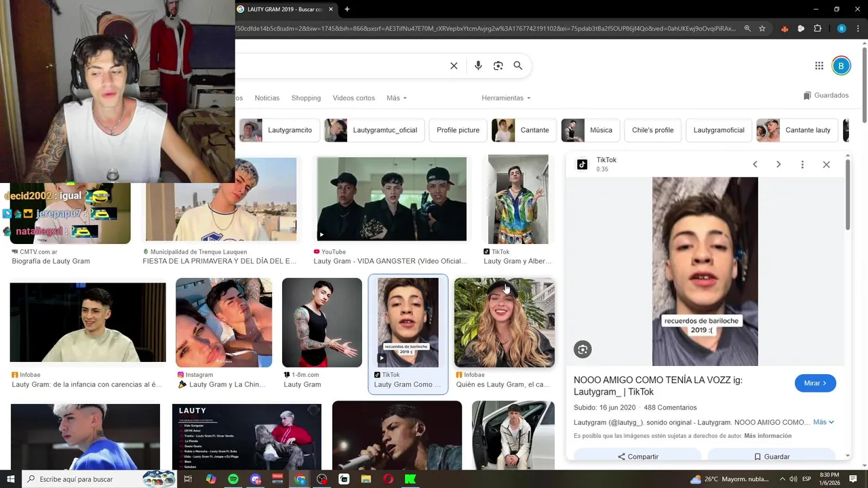Close the LAUTY GRAM 2019 tab
This screenshot has width=868, height=488.
[331, 9]
